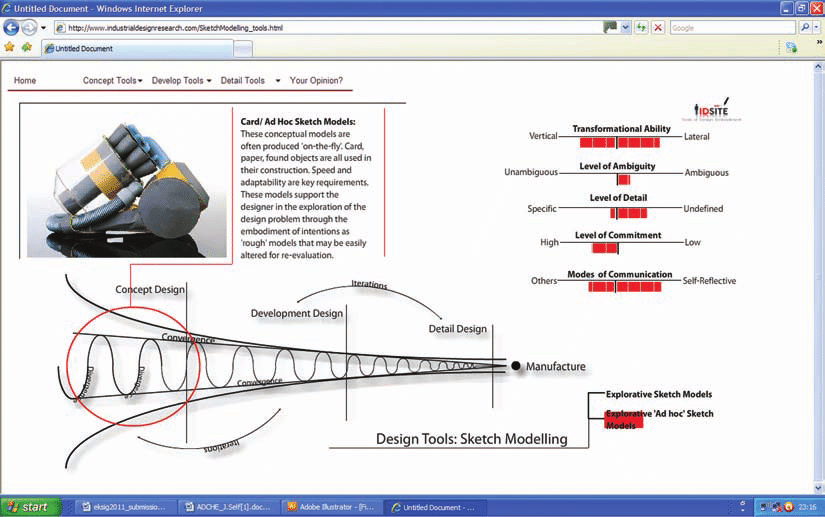The height and width of the screenshot is (517, 825).
Task: Open Favorites Center star icon
Action: coord(10,47)
